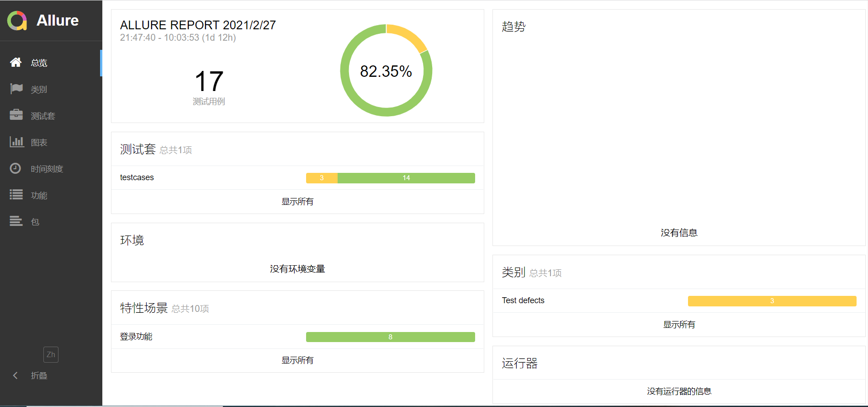
Task: Click the 环境 widget heading
Action: (132, 240)
